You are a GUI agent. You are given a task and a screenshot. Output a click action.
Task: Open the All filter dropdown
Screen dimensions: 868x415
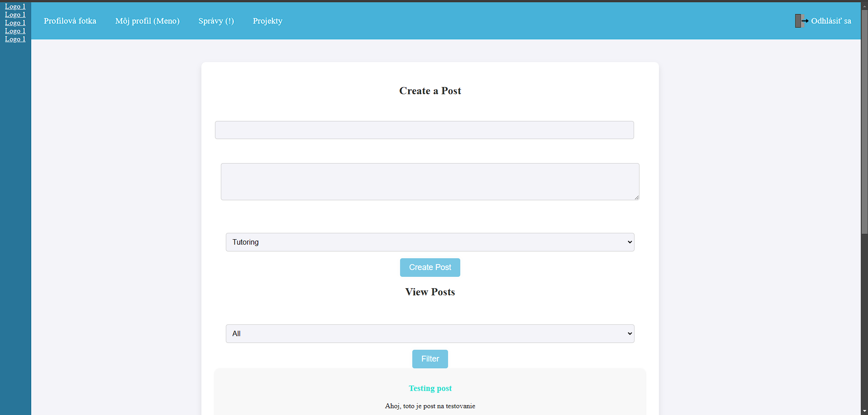[x=430, y=334]
